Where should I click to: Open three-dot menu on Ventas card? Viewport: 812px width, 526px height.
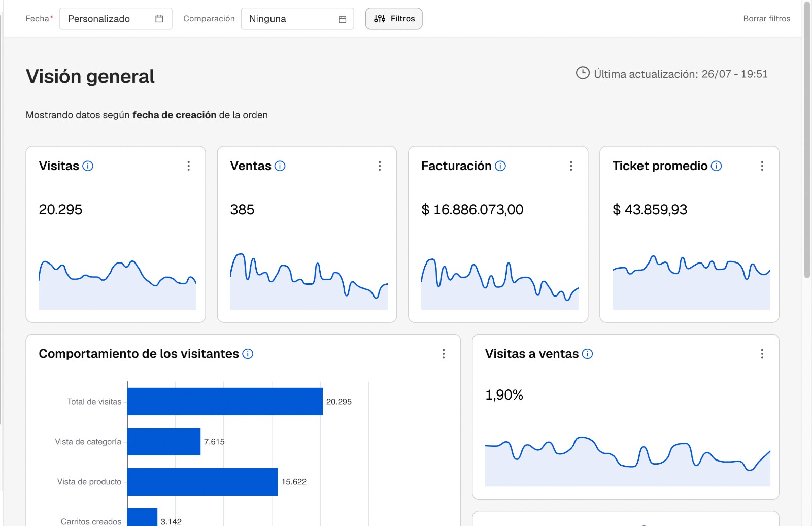tap(380, 166)
